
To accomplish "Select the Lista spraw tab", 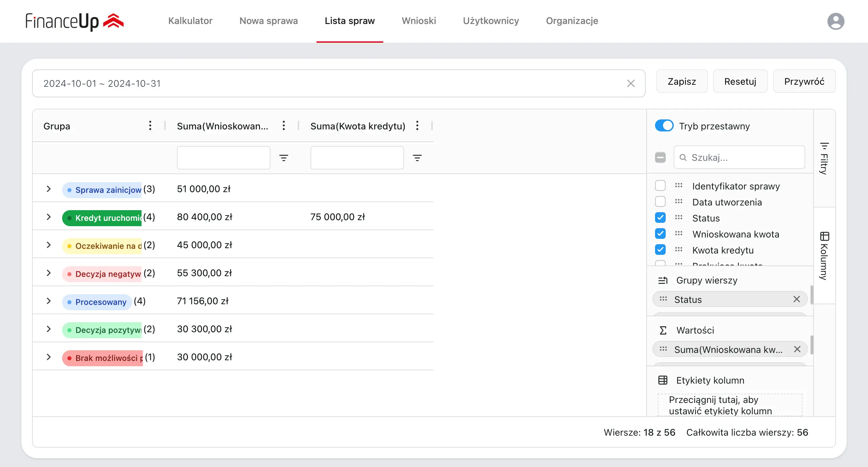I will coord(350,21).
